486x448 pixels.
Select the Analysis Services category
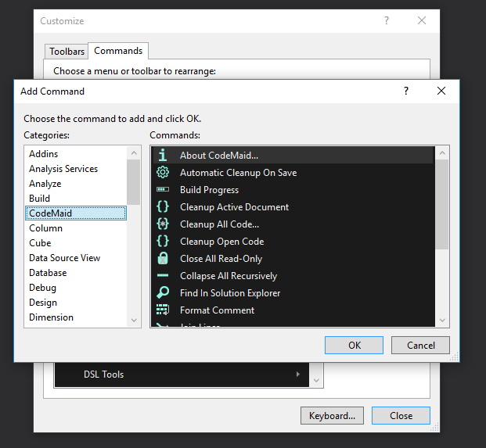[76, 168]
